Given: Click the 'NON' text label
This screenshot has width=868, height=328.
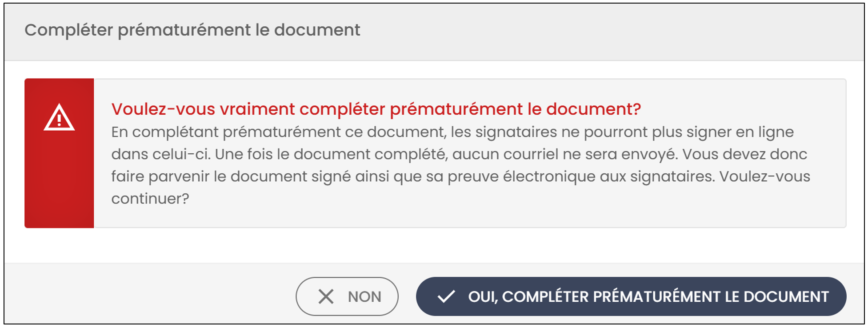Looking at the screenshot, I should coord(364,296).
